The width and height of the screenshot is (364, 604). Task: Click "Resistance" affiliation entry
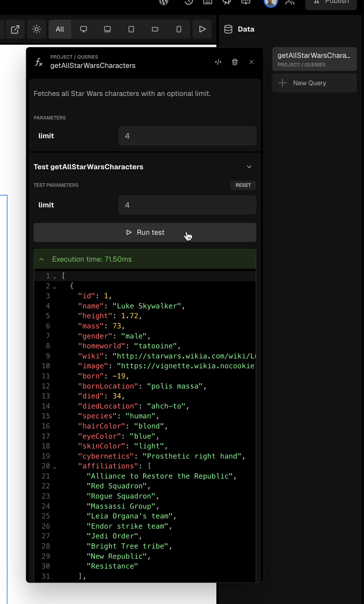pyautogui.click(x=112, y=566)
